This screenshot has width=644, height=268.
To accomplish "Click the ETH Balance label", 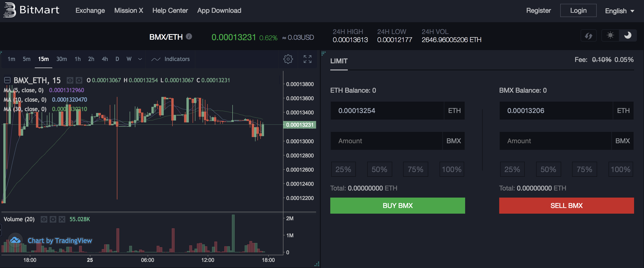I will coord(353,91).
